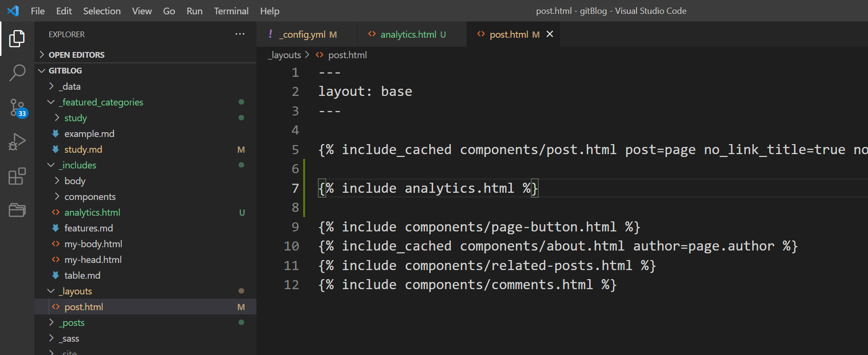Click the markdown icon of example.md

pos(56,134)
